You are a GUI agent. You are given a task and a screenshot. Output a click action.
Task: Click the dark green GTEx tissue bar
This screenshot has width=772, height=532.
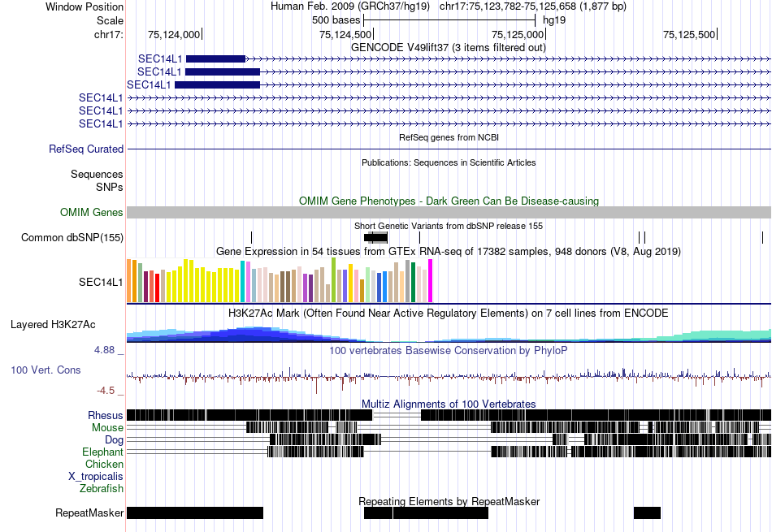coord(413,282)
